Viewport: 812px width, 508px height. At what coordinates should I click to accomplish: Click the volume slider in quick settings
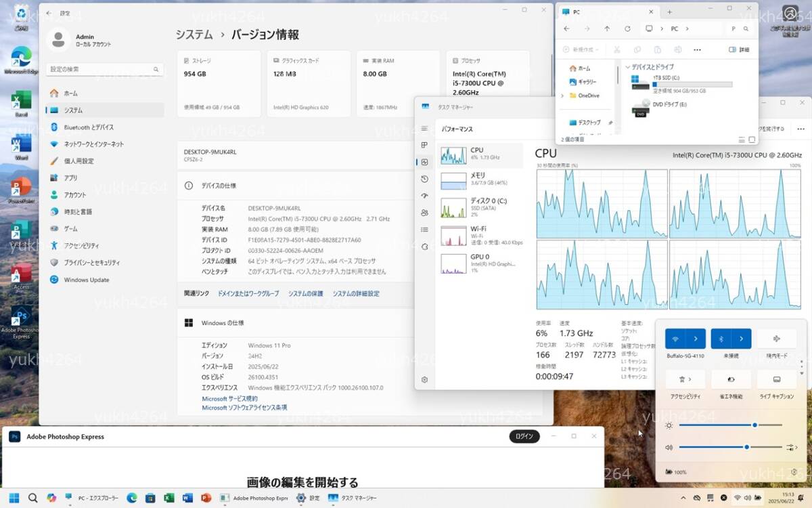(x=729, y=447)
